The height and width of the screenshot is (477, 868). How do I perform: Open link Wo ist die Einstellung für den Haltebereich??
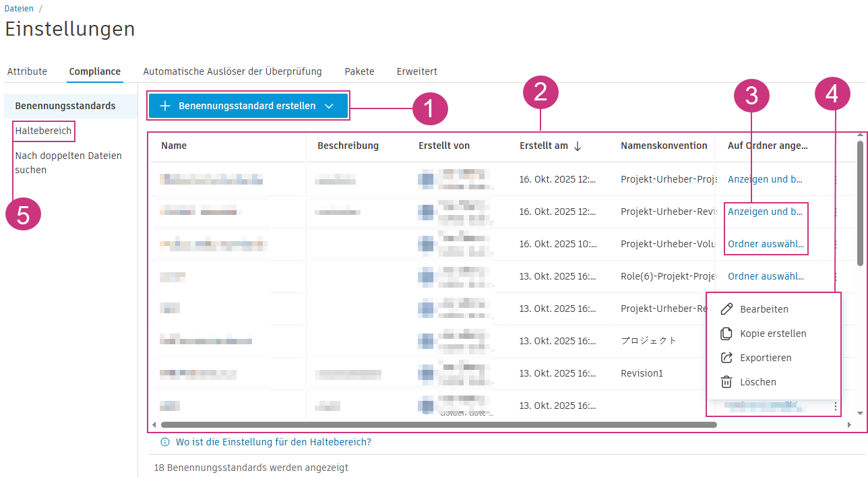(273, 443)
